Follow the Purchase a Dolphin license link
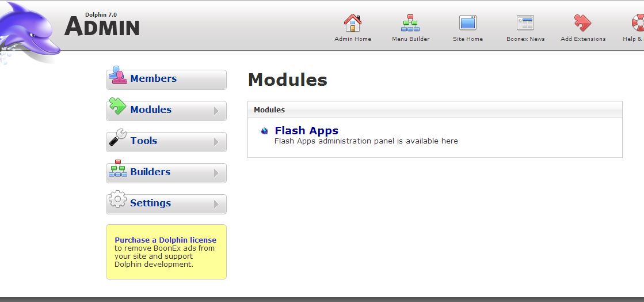This screenshot has height=302, width=644. (165, 240)
